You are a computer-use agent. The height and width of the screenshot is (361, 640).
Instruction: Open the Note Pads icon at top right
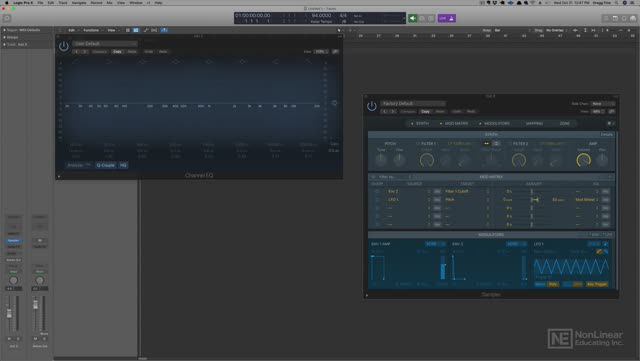click(x=615, y=18)
